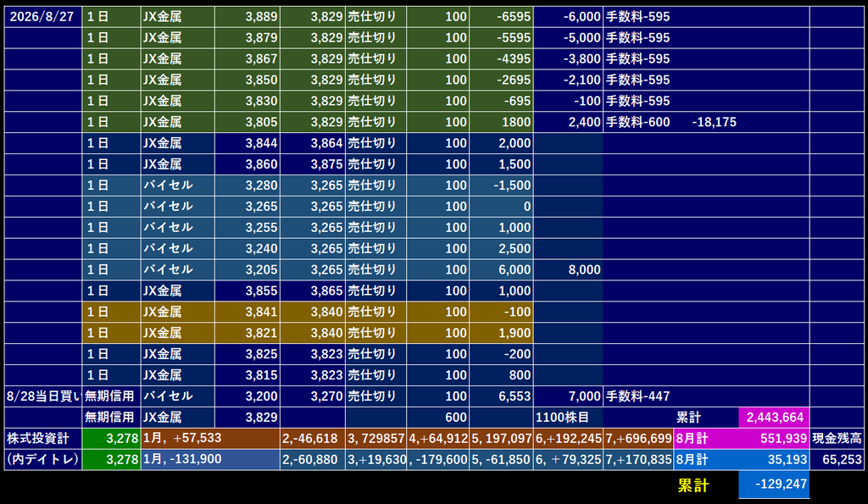
Task: Select the magenta 8月計 551,939 cell
Action: pos(742,438)
